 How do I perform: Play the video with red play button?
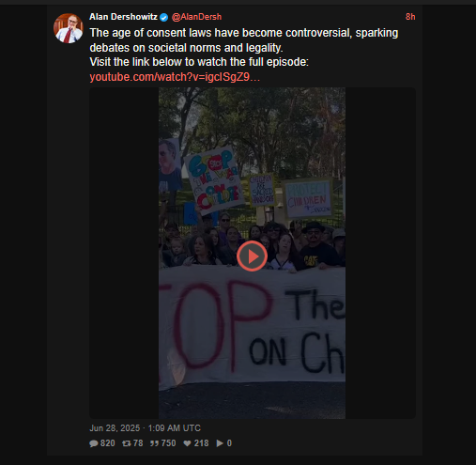pyautogui.click(x=252, y=256)
